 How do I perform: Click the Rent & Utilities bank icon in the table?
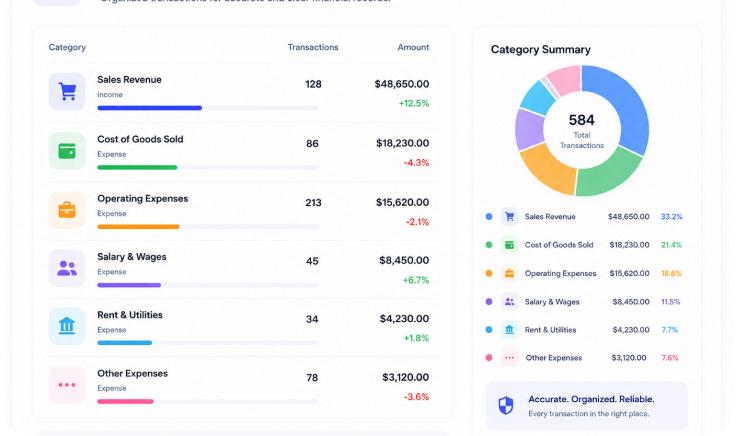tap(67, 326)
